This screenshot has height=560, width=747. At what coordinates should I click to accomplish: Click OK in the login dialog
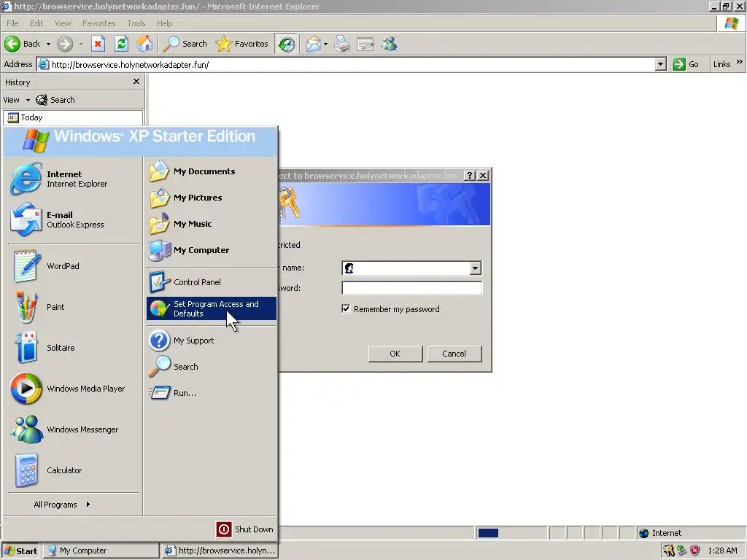click(x=395, y=354)
